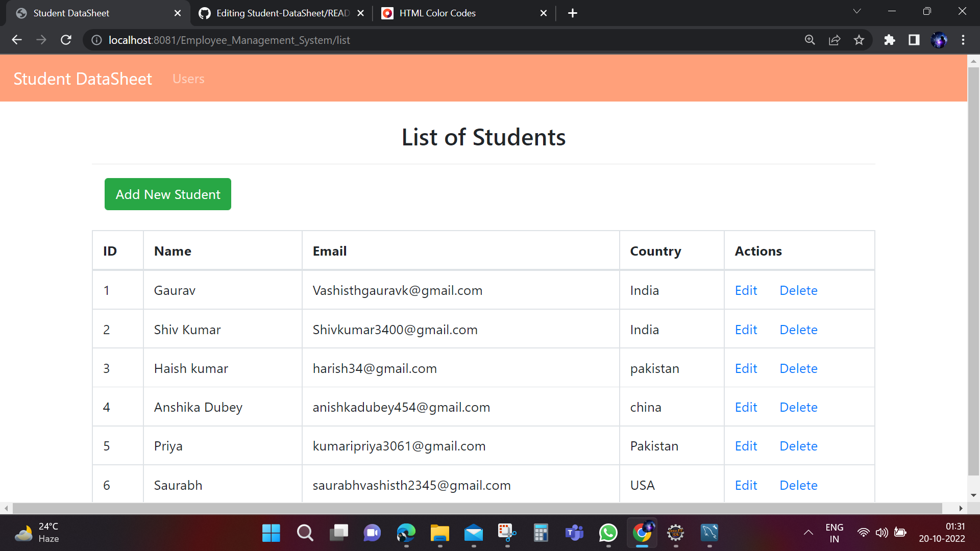Click the Add New Student button

tap(167, 194)
